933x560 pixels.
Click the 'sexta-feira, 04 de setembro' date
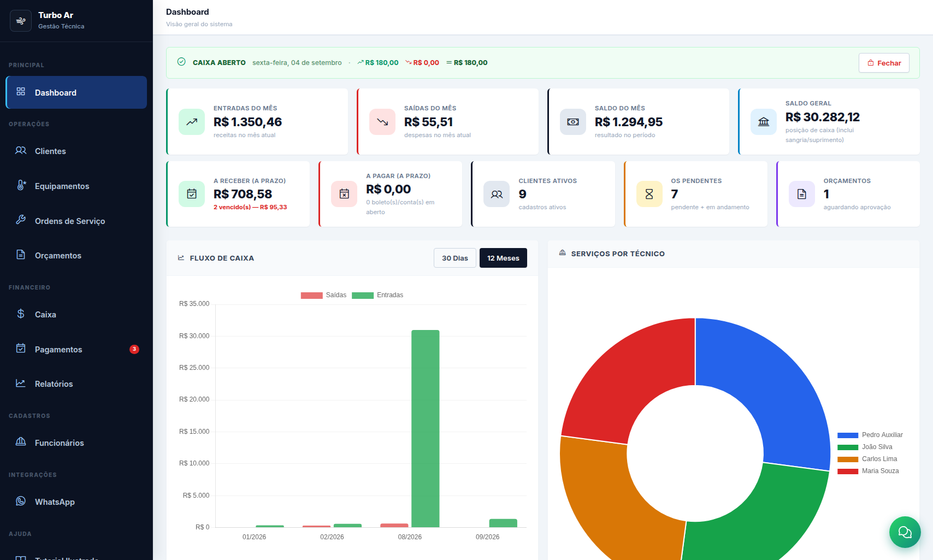tap(297, 63)
